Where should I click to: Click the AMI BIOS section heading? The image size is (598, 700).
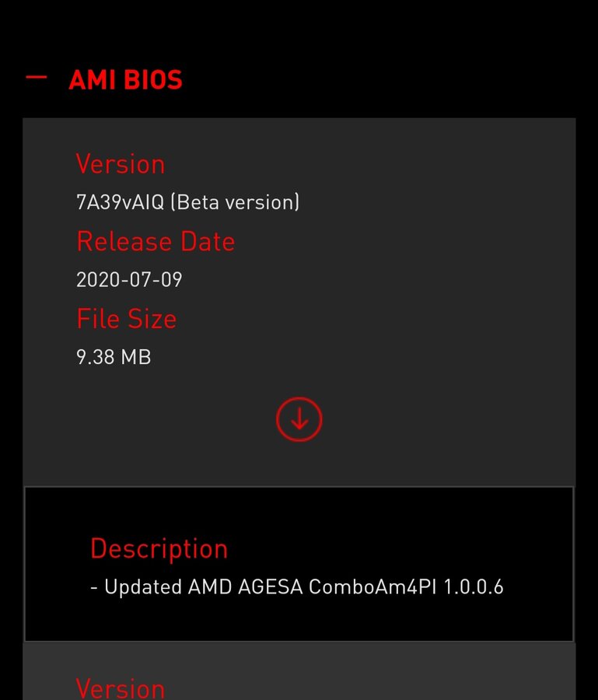coord(125,80)
